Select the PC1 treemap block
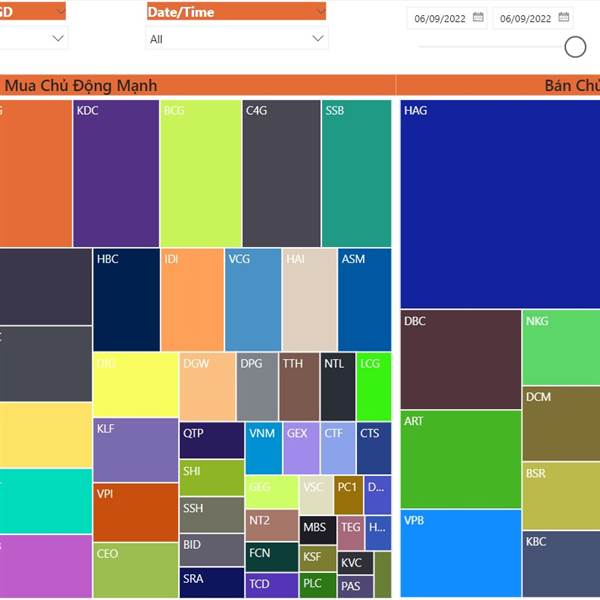The height and width of the screenshot is (600, 600). click(348, 495)
